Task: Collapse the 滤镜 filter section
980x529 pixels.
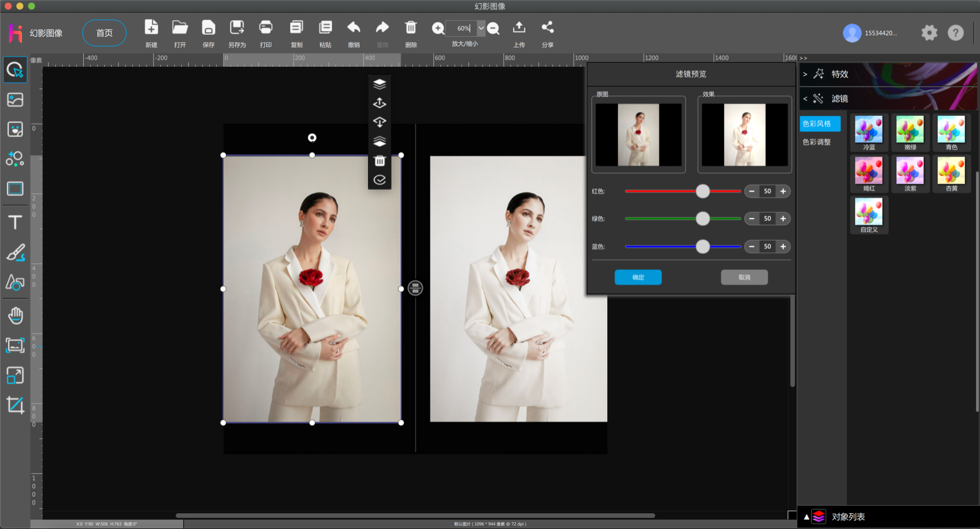Action: [x=888, y=98]
